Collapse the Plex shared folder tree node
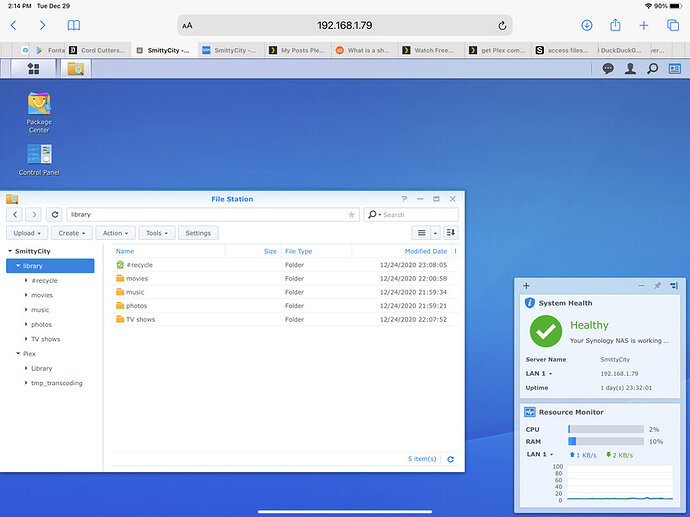The height and width of the screenshot is (517, 690). (18, 353)
